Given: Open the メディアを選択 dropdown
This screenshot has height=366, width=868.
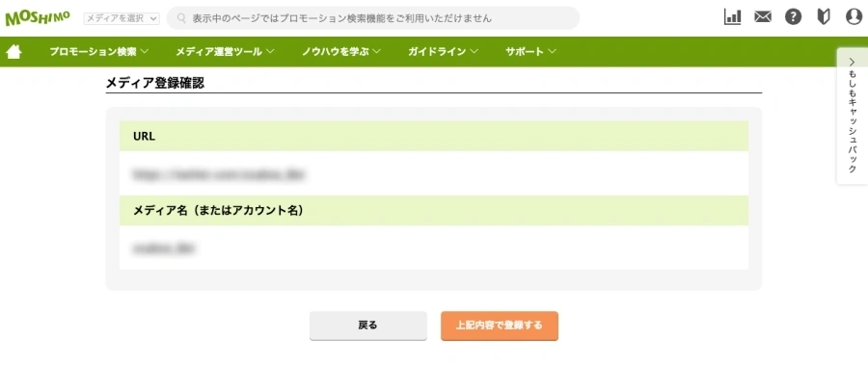Looking at the screenshot, I should pyautogui.click(x=122, y=18).
